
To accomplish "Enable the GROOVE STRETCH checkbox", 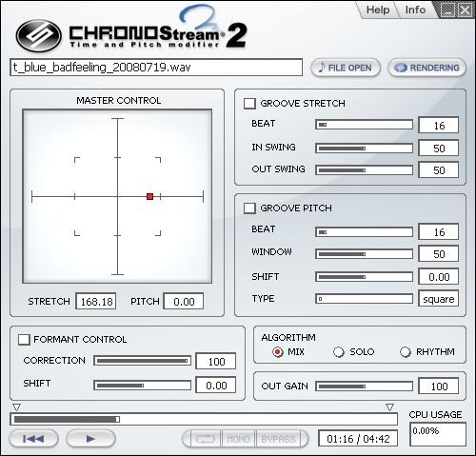I will pyautogui.click(x=249, y=104).
